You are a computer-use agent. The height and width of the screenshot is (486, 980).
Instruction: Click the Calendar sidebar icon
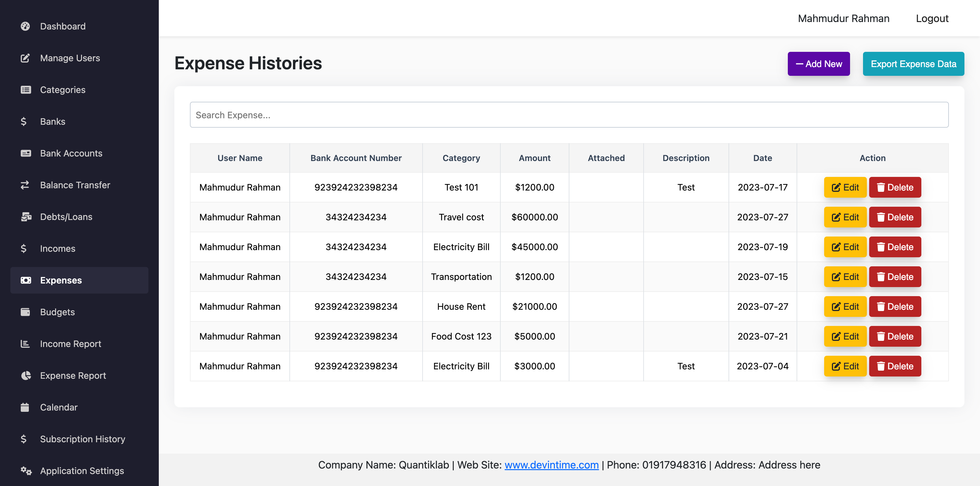(25, 407)
